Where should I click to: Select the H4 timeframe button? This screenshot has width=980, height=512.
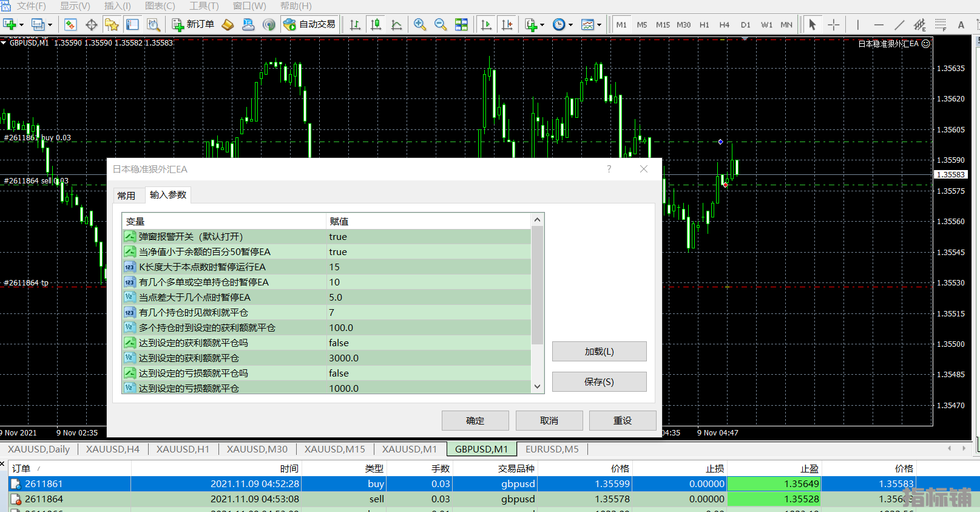(725, 25)
